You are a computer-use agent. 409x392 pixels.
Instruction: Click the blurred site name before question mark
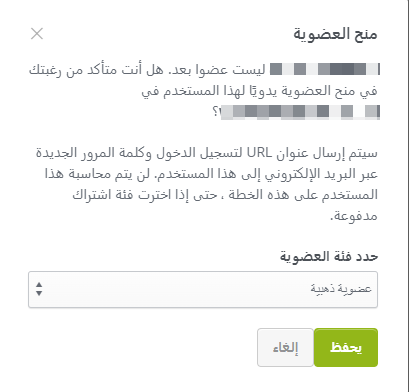click(x=300, y=111)
